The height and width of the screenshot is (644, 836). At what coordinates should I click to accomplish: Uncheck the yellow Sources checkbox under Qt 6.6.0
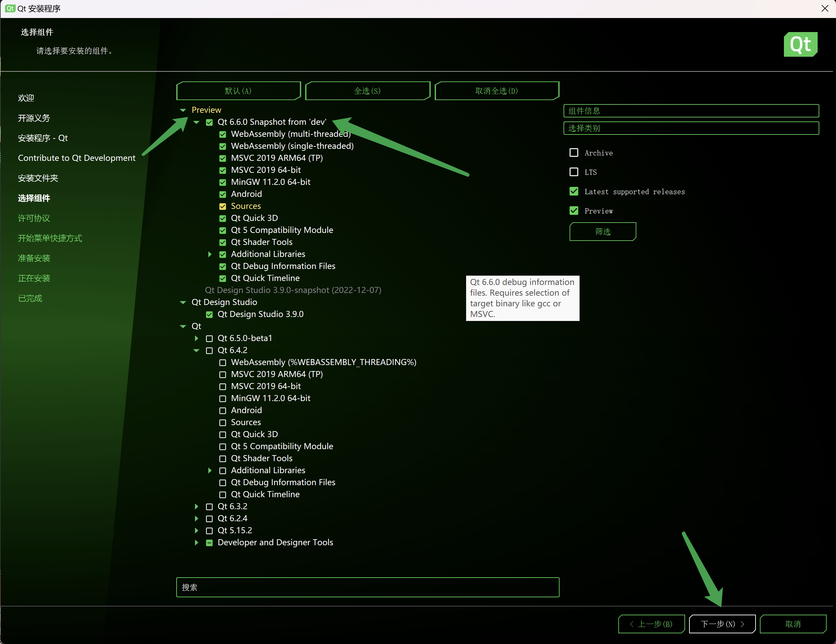pyautogui.click(x=222, y=207)
